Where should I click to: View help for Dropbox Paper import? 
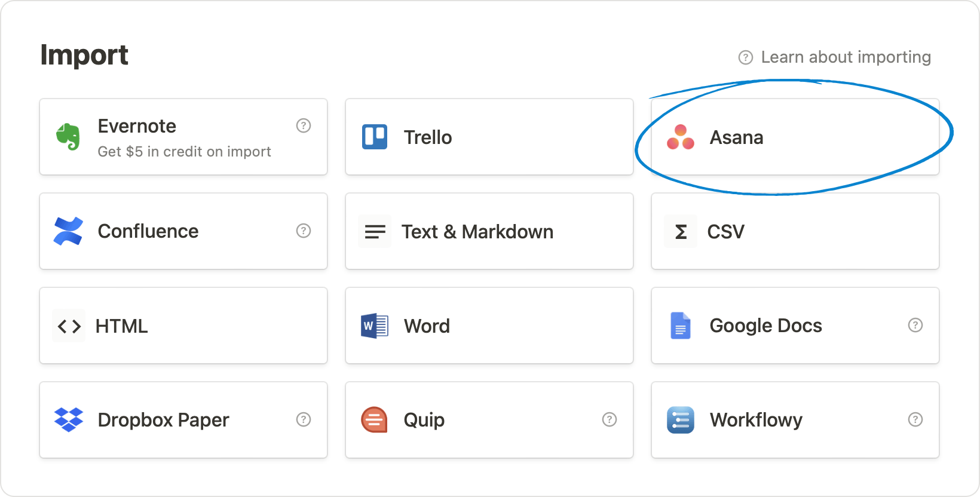click(304, 419)
